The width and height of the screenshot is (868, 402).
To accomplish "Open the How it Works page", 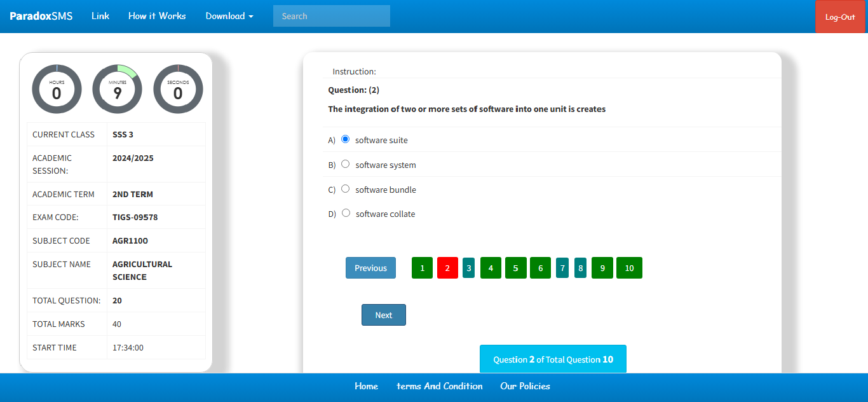I will 157,16.
